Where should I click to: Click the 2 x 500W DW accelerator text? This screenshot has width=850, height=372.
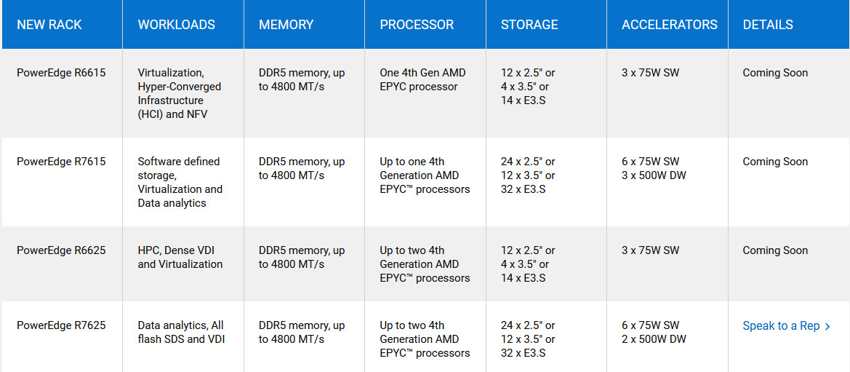pos(654,339)
